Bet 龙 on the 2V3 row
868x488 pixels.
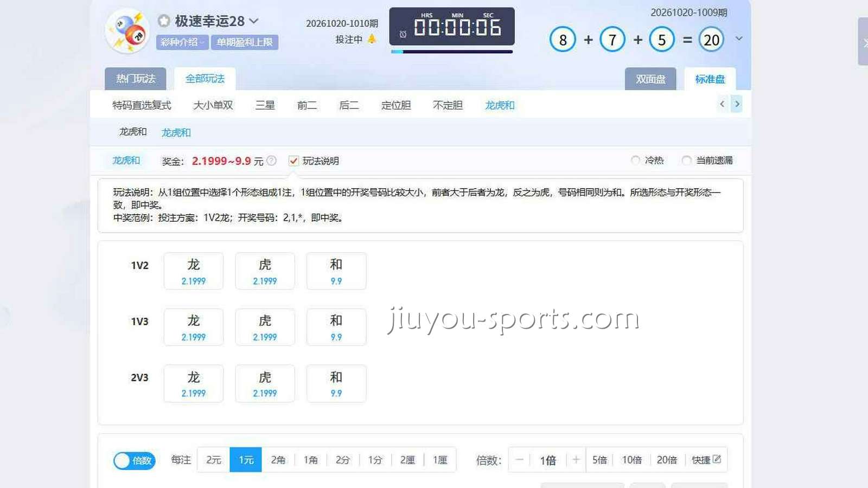(194, 383)
